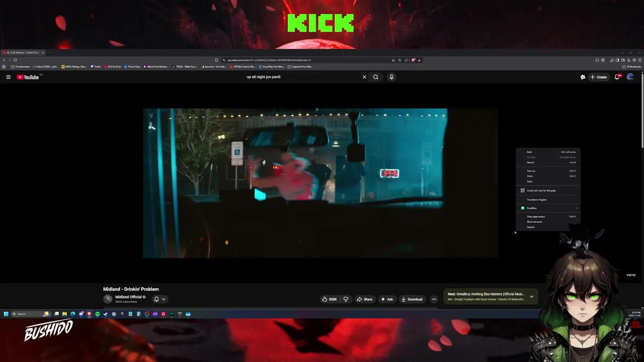
Task: Open the All Bookmarks folder
Action: click(x=632, y=66)
